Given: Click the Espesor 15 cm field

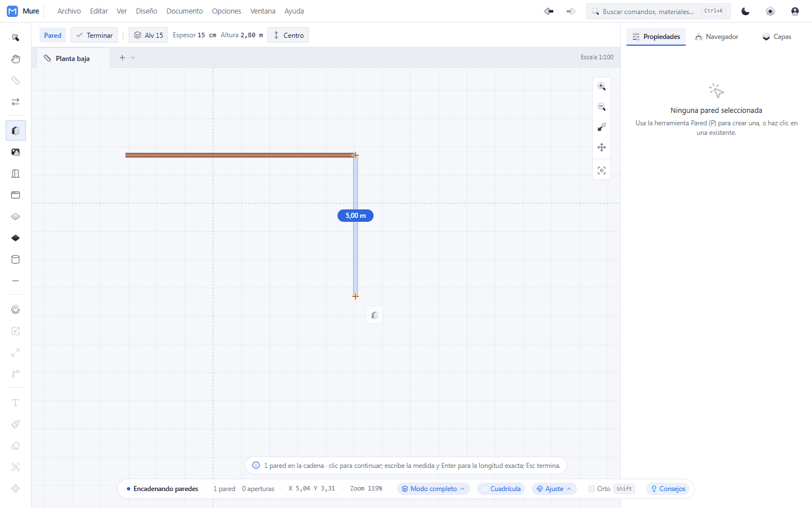Looking at the screenshot, I should [195, 35].
